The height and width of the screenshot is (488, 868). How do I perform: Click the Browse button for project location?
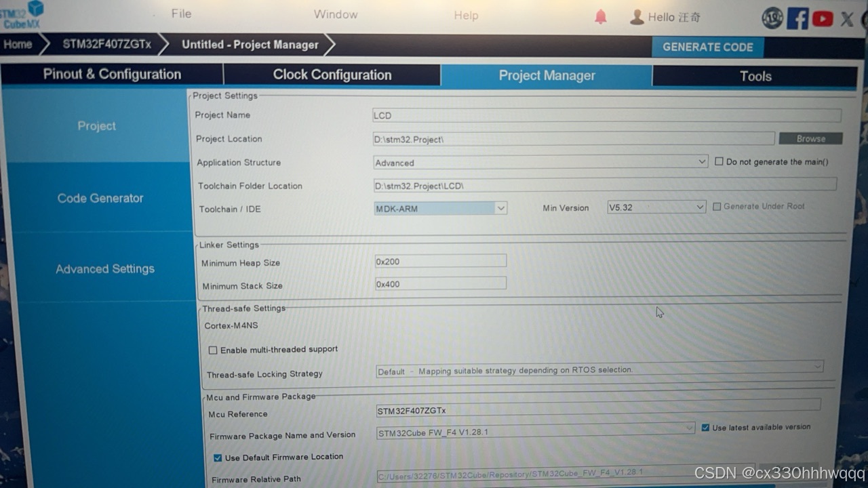810,138
